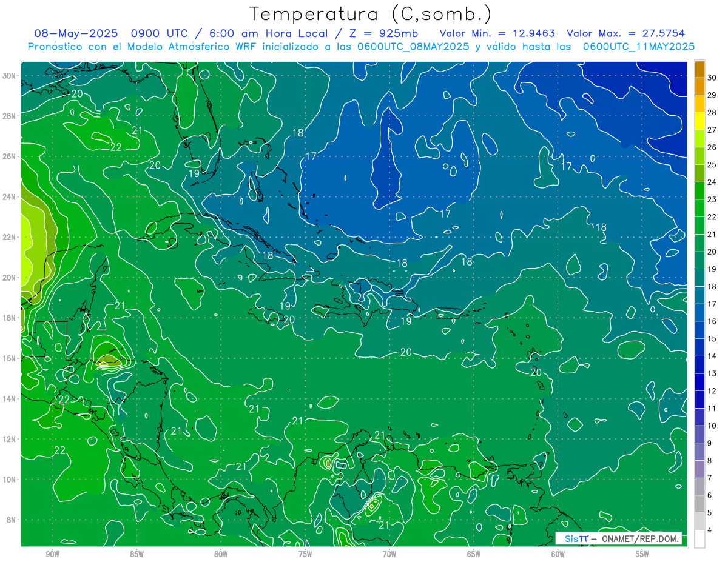Screen dimensions: 728x562
Task: Click the lime green swatch between 26 and 27
Action: point(700,139)
